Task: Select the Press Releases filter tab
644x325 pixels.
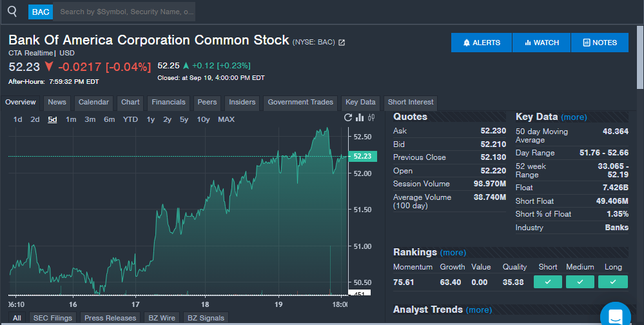Action: click(110, 318)
